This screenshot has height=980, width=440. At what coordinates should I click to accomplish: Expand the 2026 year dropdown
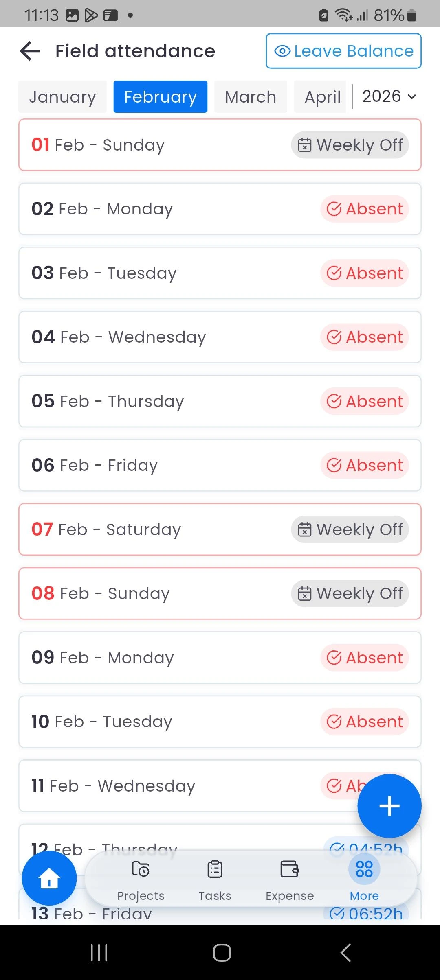click(389, 96)
